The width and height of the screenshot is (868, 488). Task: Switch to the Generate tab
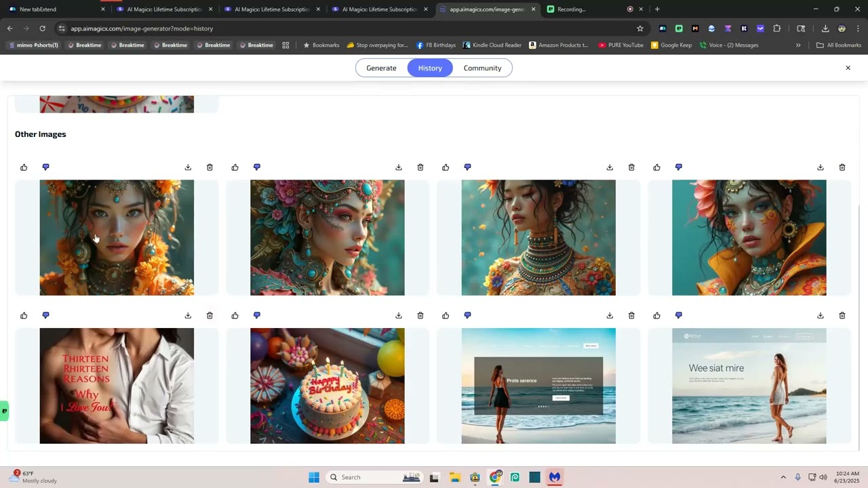tap(381, 68)
